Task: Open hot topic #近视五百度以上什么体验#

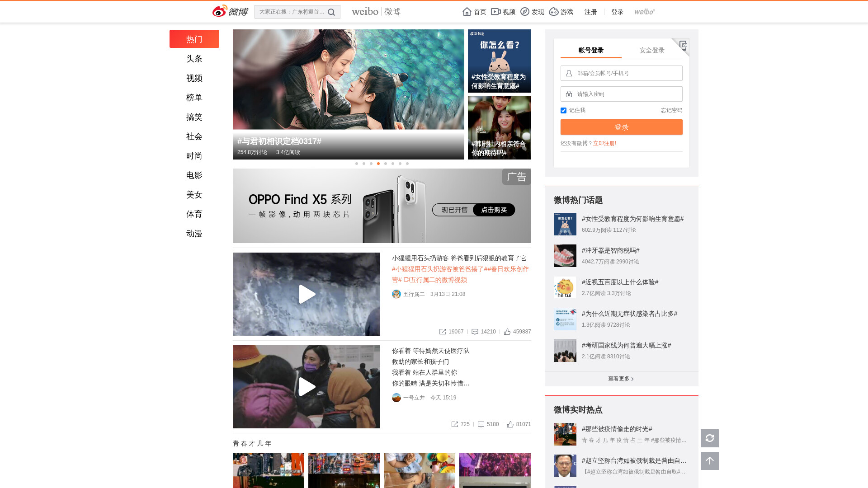Action: [620, 282]
